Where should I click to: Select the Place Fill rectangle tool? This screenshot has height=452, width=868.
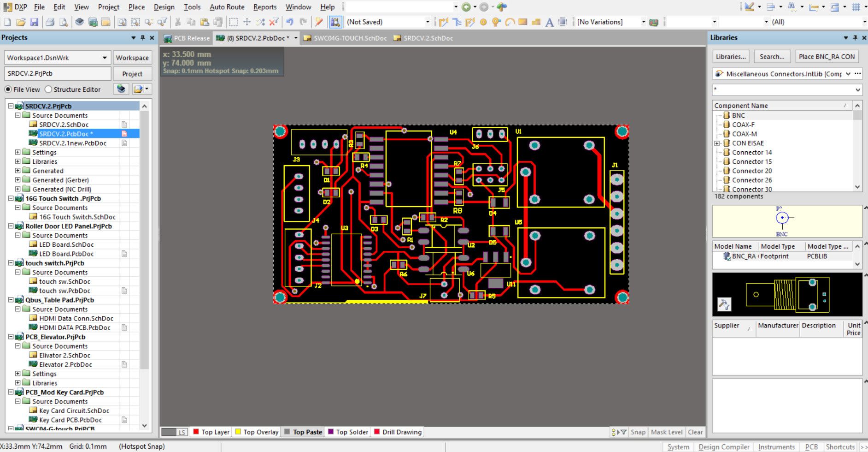(523, 22)
